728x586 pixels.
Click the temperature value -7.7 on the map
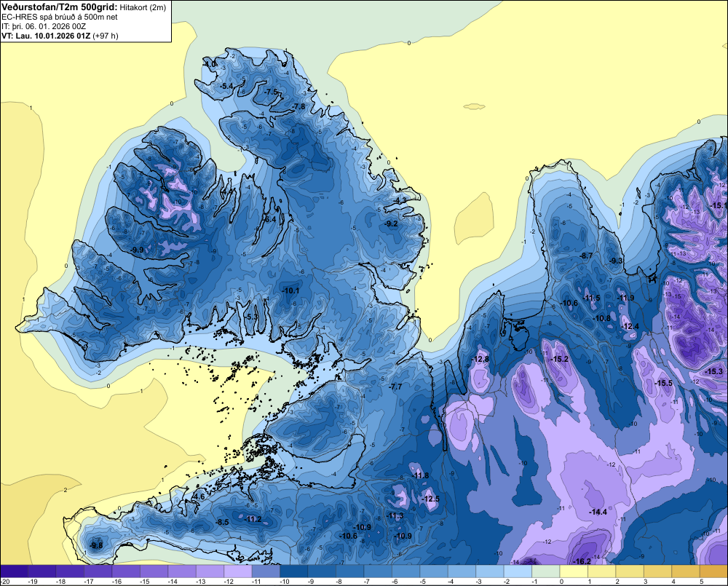(395, 387)
